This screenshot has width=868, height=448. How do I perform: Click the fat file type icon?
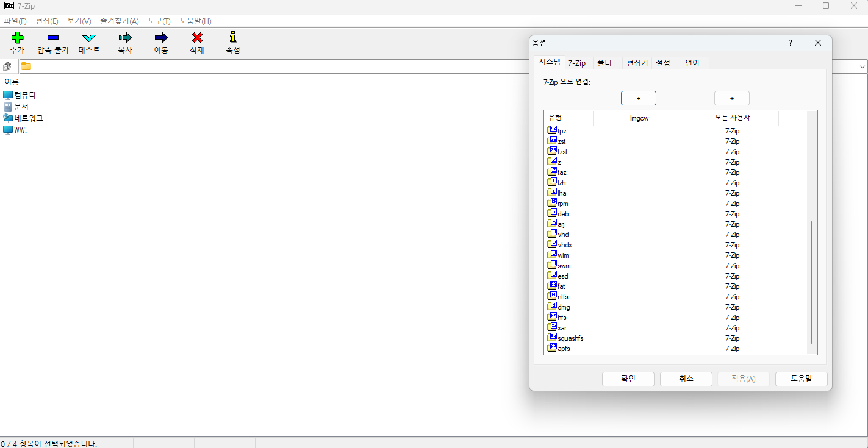553,286
